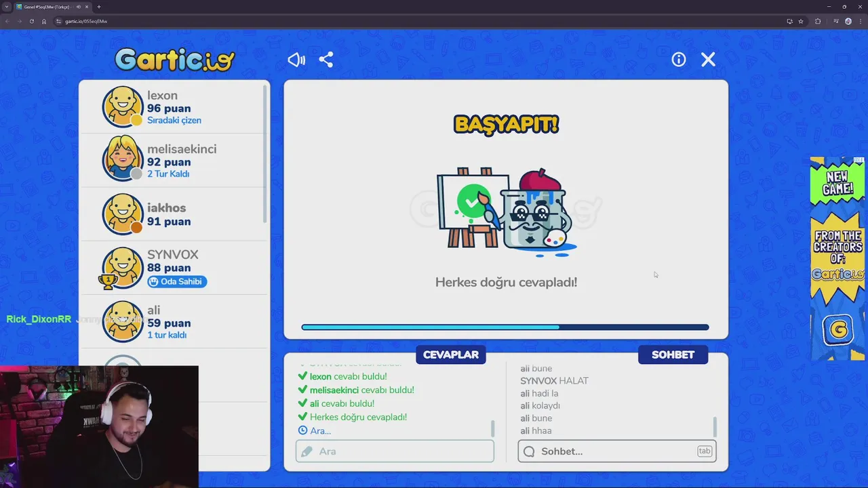Reload the page
The width and height of the screenshot is (868, 488).
pyautogui.click(x=31, y=21)
